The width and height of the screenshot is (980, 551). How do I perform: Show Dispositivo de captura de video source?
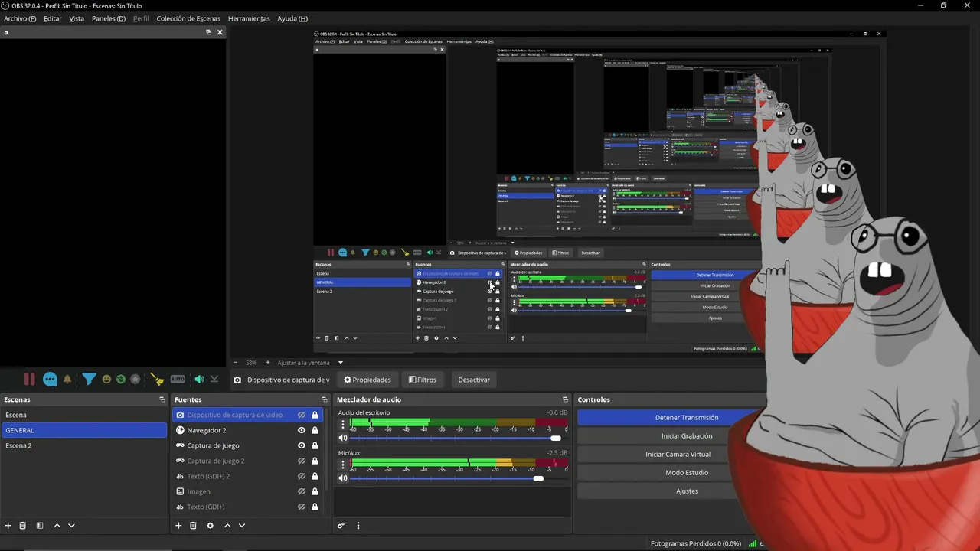[302, 415]
